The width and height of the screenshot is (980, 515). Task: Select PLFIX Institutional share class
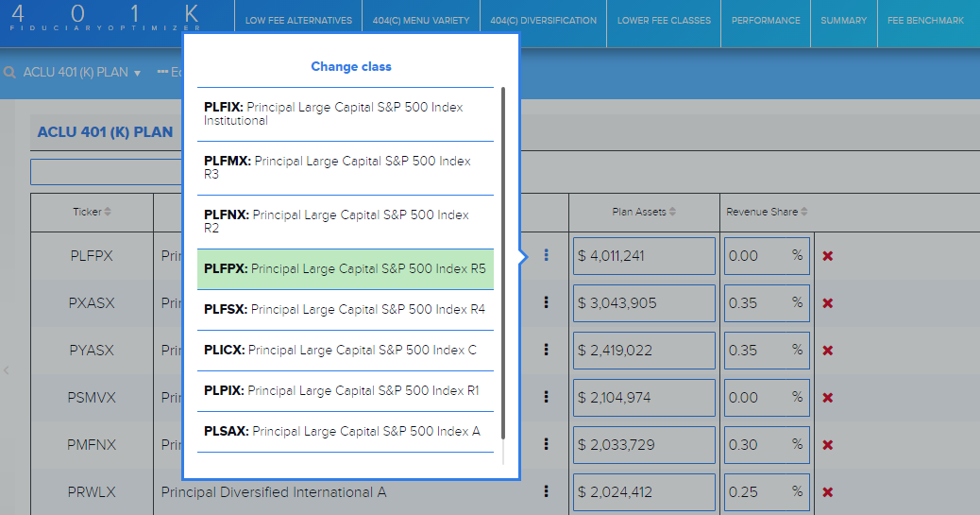tap(346, 114)
